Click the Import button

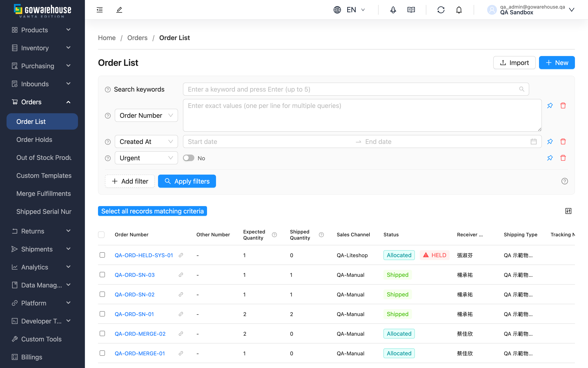click(x=514, y=63)
